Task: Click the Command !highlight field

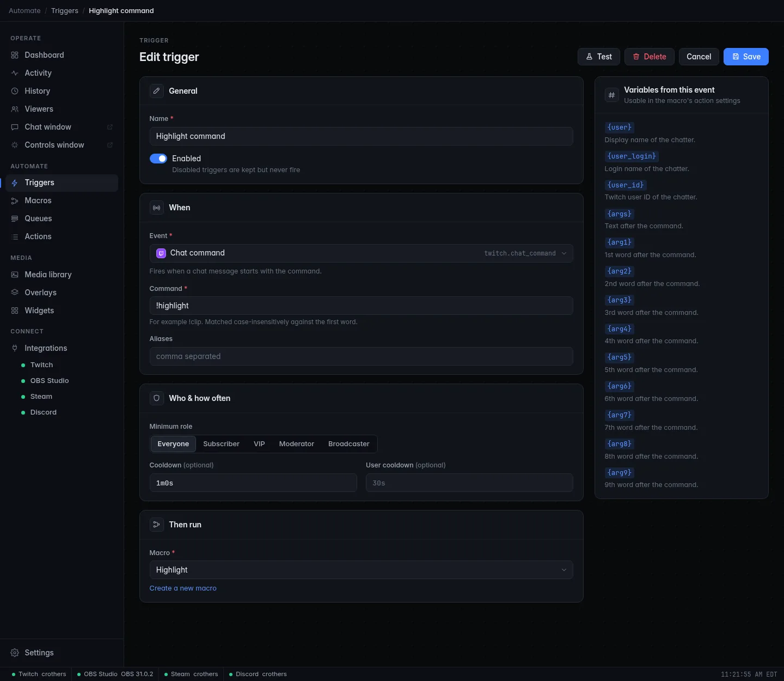Action: pyautogui.click(x=362, y=306)
